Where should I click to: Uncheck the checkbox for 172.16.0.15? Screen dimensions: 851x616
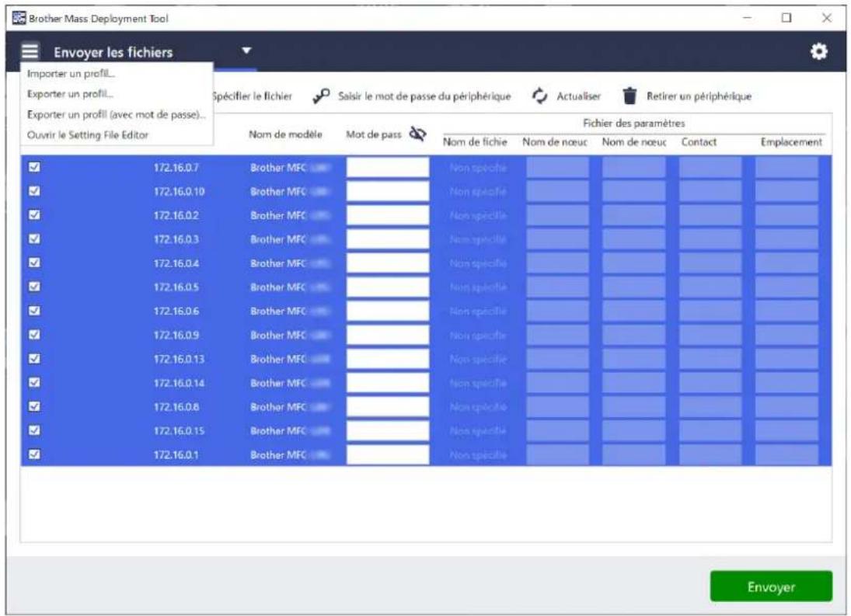pyautogui.click(x=34, y=430)
